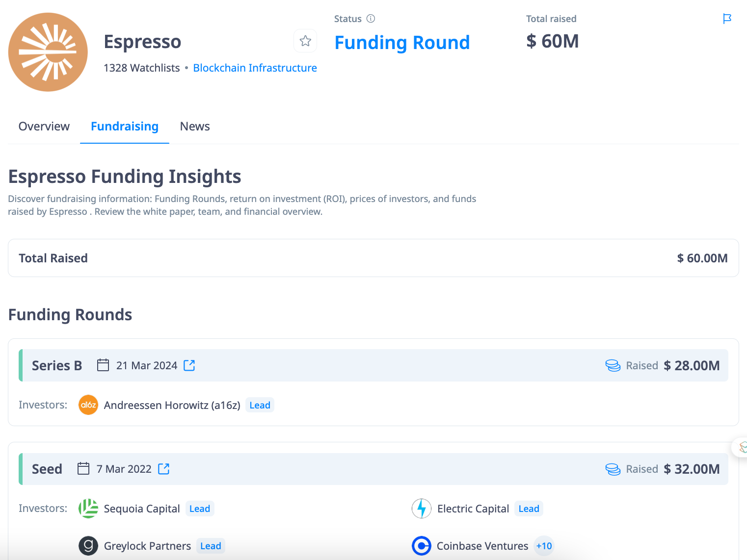747x560 pixels.
Task: Open Series B external source link icon
Action: [x=189, y=365]
